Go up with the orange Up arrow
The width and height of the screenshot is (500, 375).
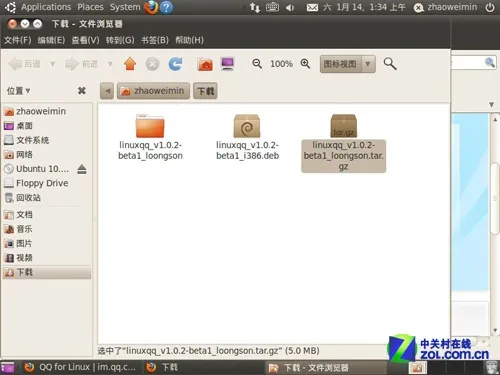click(130, 64)
